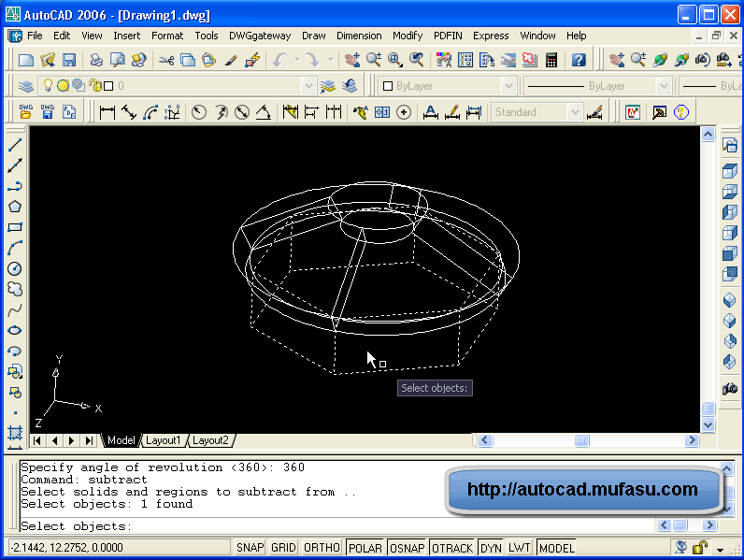The image size is (744, 560).
Task: Click drawing area scroll up arrow
Action: (x=708, y=135)
